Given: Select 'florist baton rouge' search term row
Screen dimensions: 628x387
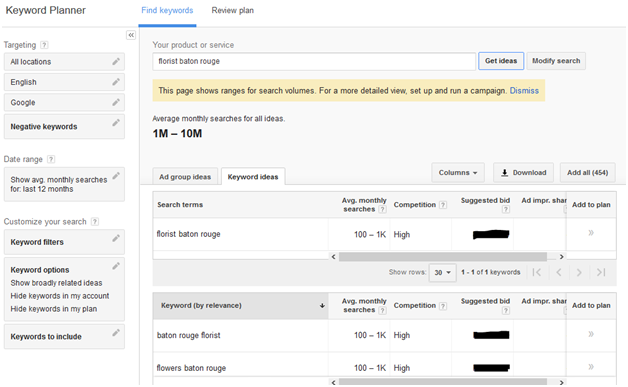Looking at the screenshot, I should tap(384, 234).
